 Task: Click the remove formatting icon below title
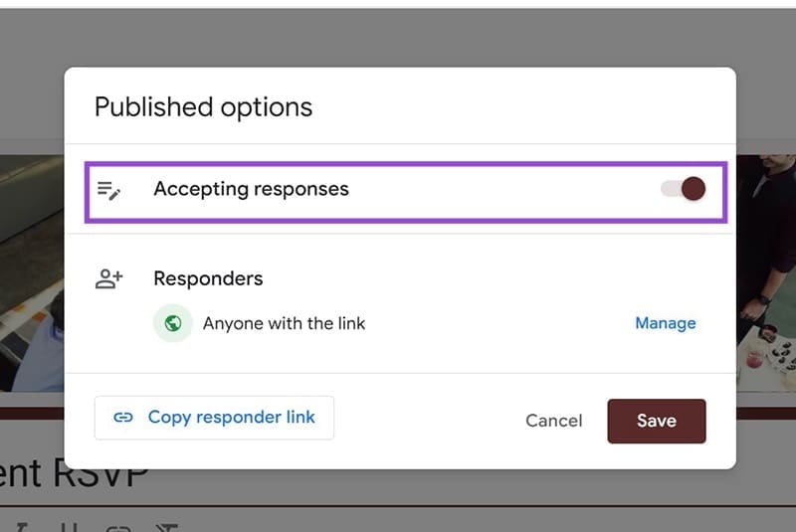pos(166,525)
